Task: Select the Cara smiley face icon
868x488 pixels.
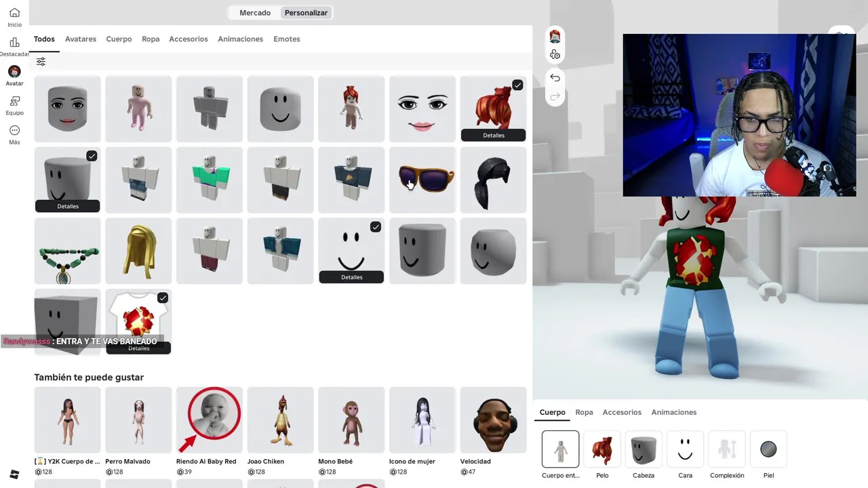Action: (685, 449)
